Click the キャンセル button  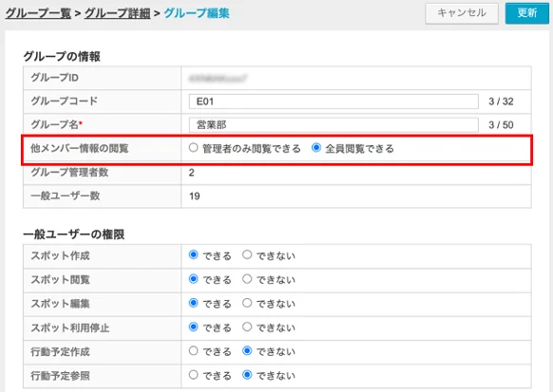click(x=462, y=13)
